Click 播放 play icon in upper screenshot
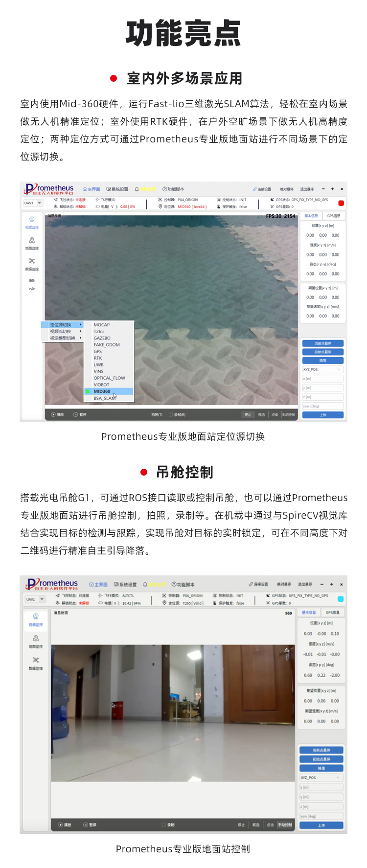 [53, 414]
